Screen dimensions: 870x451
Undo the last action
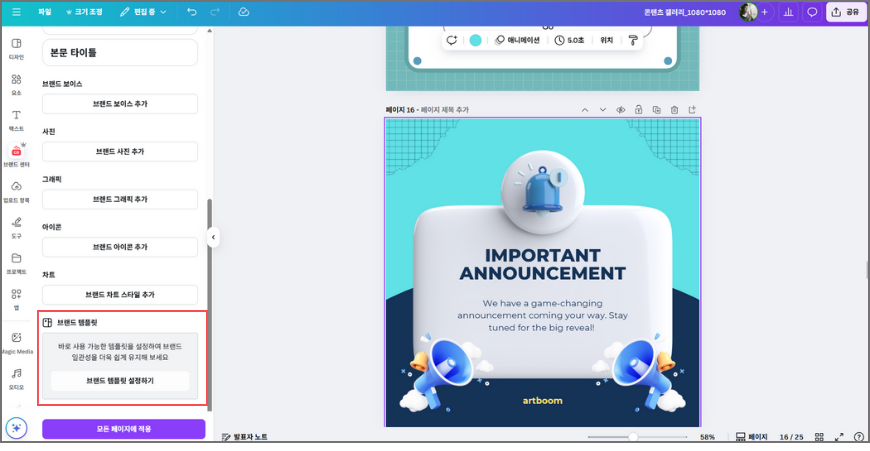tap(192, 12)
